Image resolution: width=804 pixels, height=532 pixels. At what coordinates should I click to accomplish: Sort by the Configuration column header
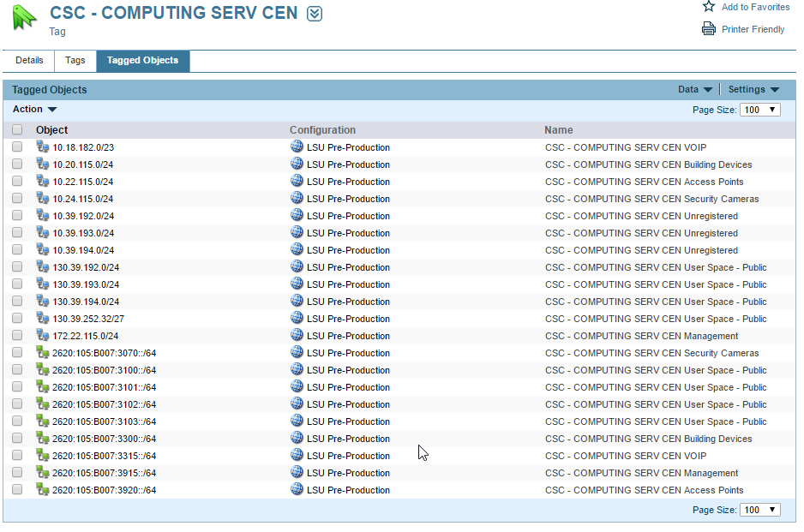point(322,130)
